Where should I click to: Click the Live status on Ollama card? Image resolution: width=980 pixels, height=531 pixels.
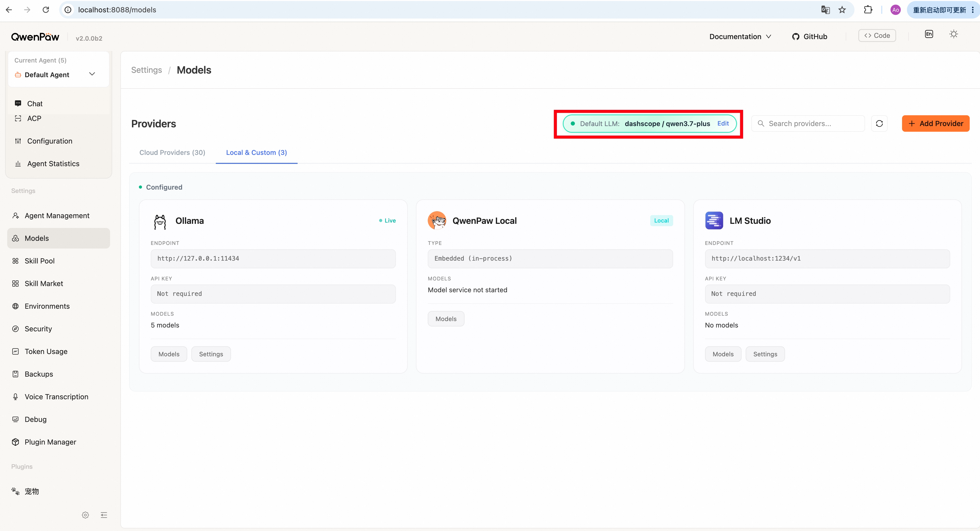coord(387,221)
